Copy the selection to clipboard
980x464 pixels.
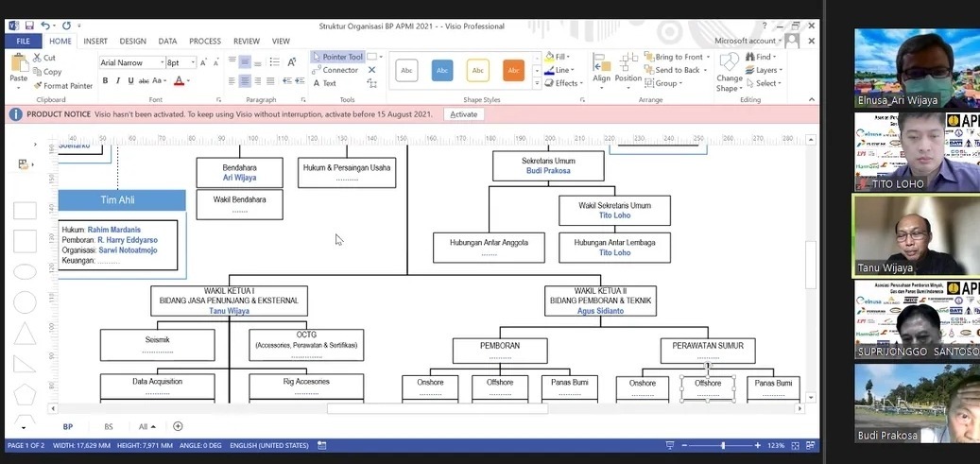(x=47, y=72)
